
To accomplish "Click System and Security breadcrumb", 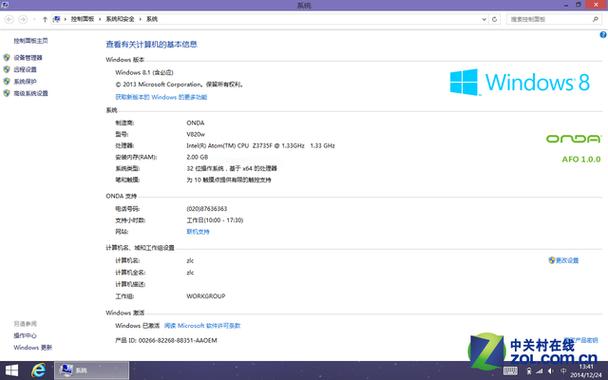I will coord(120,19).
